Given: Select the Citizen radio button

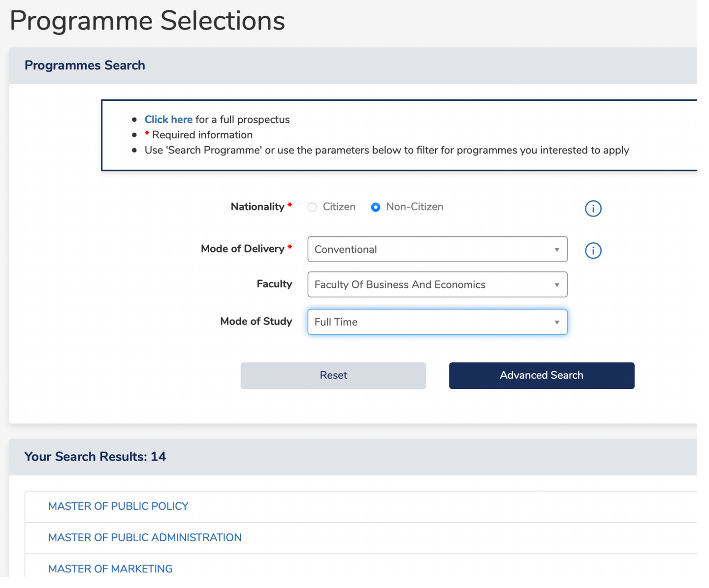Looking at the screenshot, I should click(312, 207).
